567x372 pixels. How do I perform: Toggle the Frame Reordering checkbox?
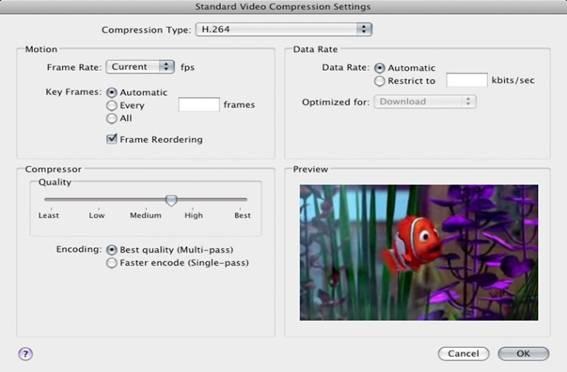coord(112,139)
